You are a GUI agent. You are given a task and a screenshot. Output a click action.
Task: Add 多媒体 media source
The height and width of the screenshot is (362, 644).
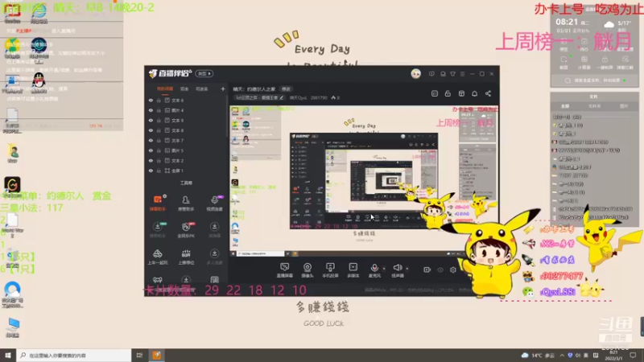coord(353,270)
